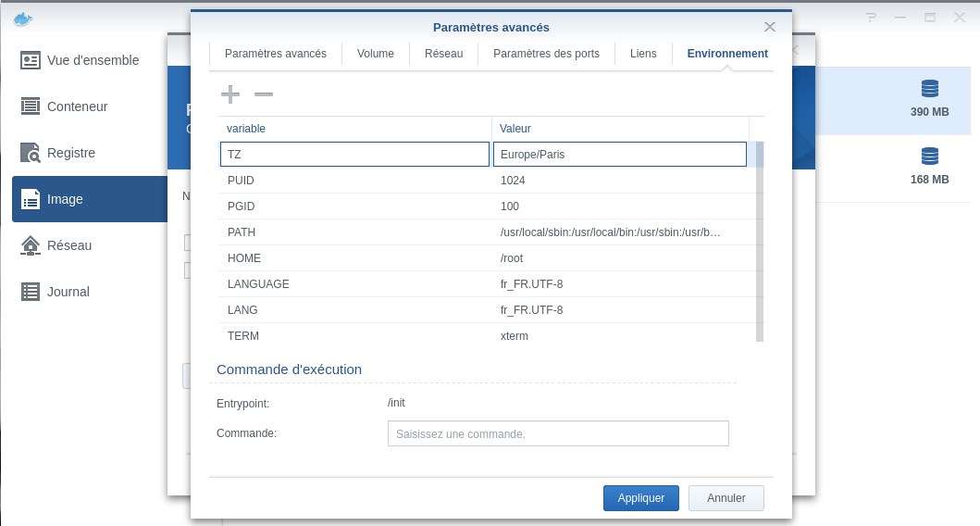Go to the Registre section
The height and width of the screenshot is (526, 980).
[x=70, y=153]
